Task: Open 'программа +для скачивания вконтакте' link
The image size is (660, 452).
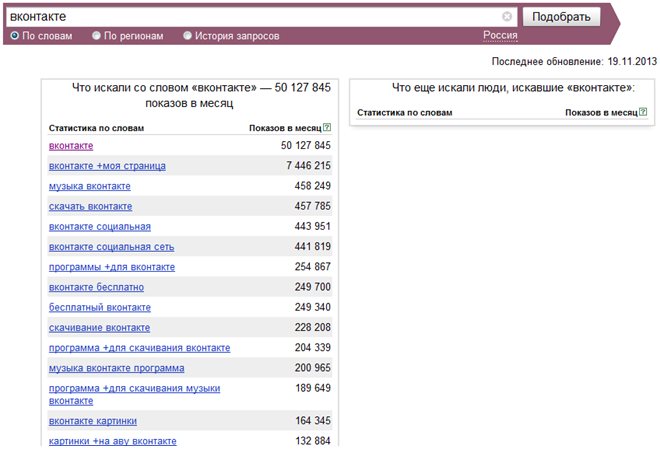Action: pos(139,348)
